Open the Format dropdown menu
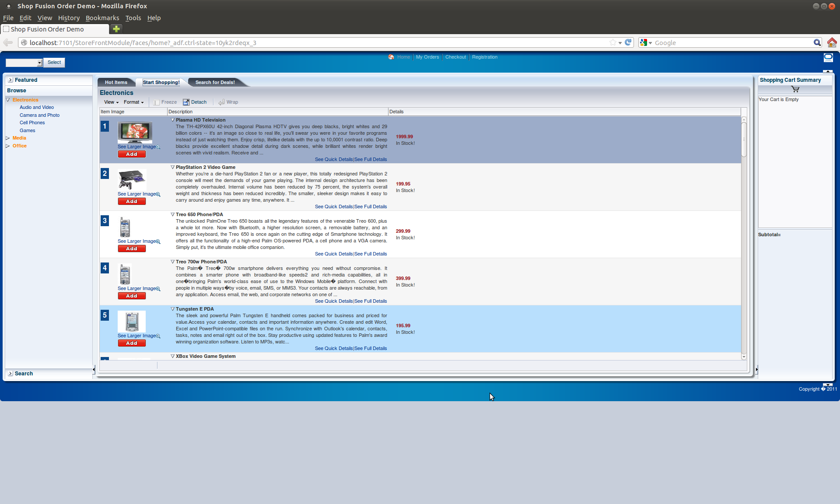Image resolution: width=840 pixels, height=504 pixels. coord(133,102)
